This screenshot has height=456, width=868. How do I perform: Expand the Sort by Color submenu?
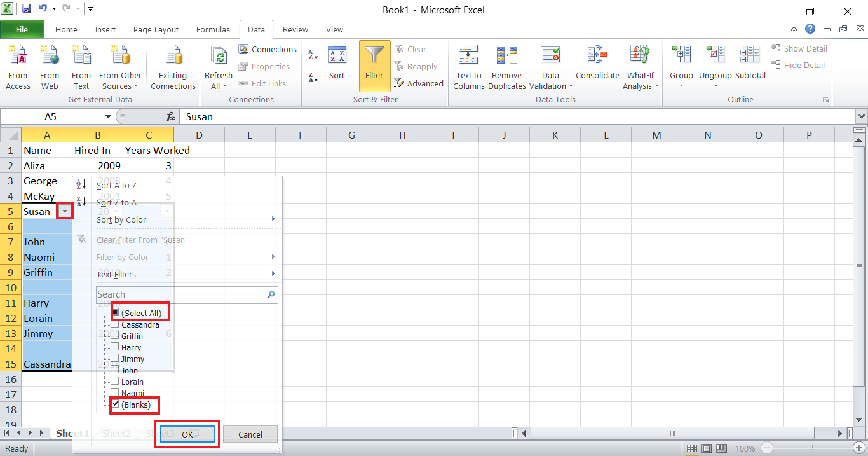(121, 219)
